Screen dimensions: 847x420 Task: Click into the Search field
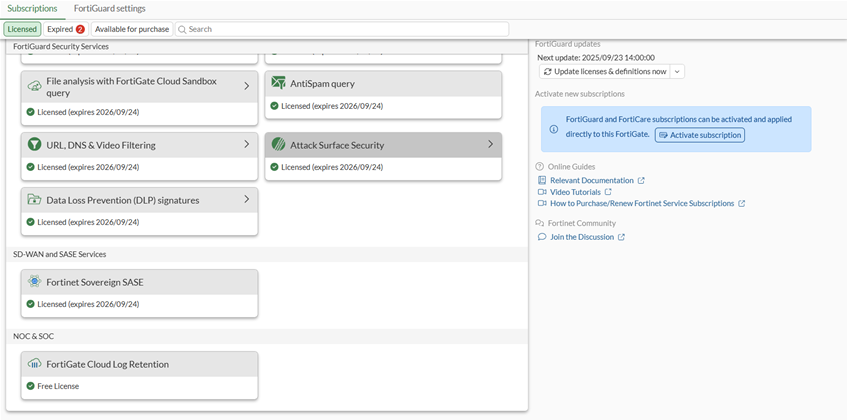click(340, 29)
